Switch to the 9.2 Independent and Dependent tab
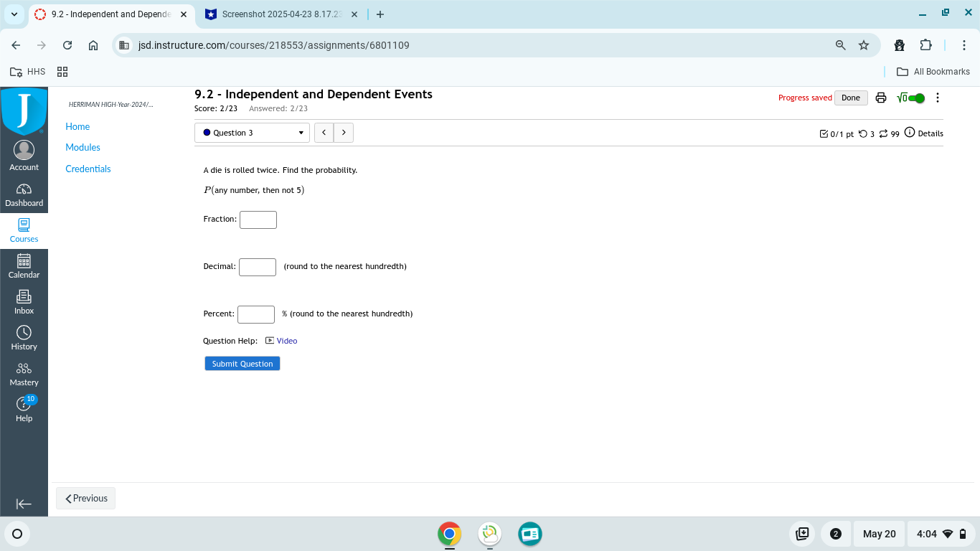Viewport: 980px width, 551px height. point(111,14)
